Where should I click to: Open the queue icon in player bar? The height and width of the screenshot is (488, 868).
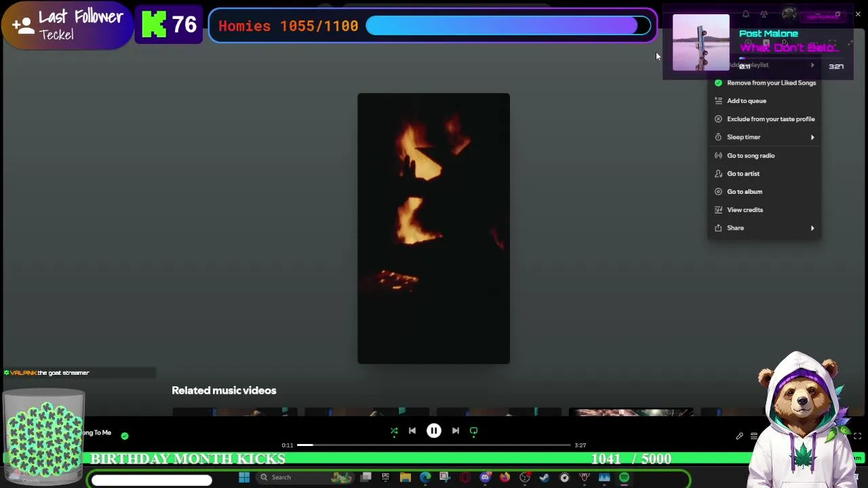(x=754, y=436)
